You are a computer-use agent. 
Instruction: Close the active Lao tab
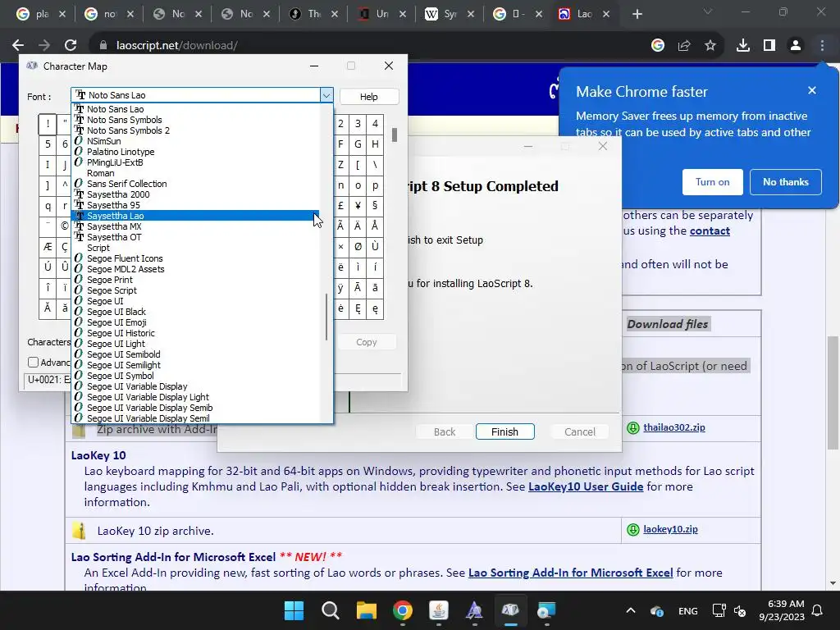coord(606,15)
